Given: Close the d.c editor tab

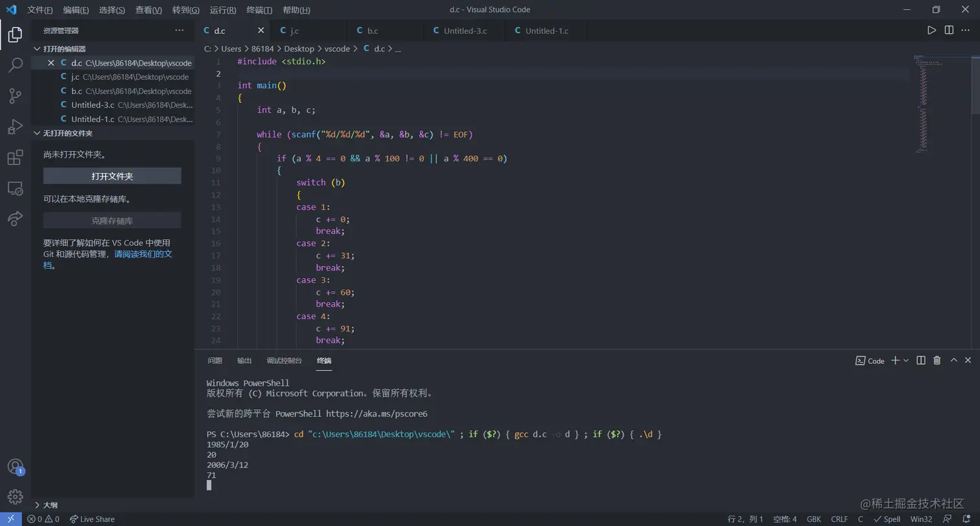Looking at the screenshot, I should 261,30.
